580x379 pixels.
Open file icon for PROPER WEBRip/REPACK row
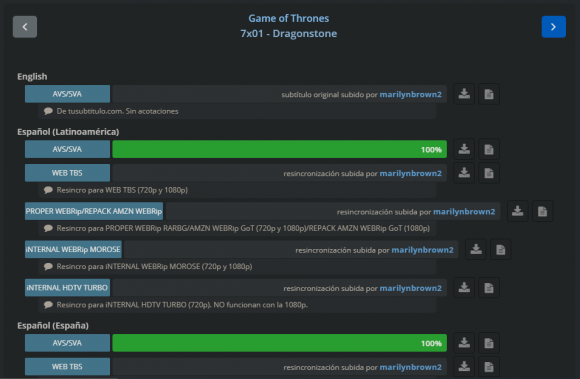[x=542, y=211]
